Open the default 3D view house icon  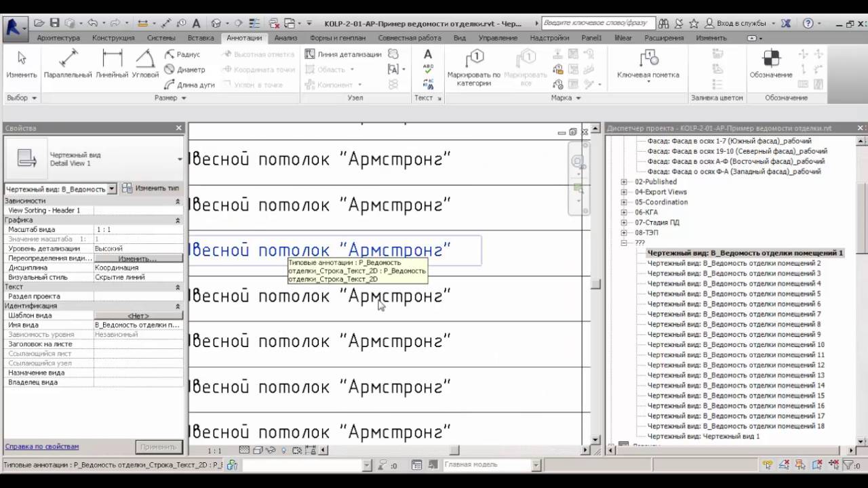click(x=216, y=23)
